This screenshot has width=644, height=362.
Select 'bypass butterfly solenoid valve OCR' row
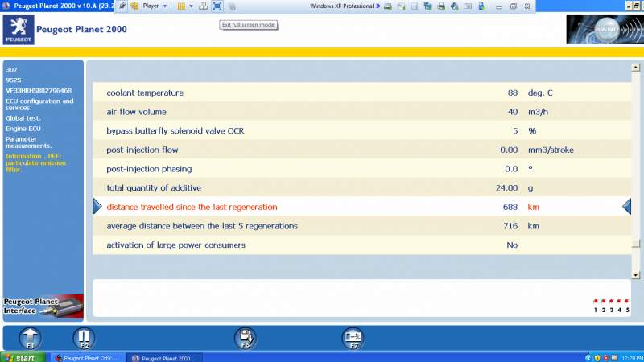point(361,130)
